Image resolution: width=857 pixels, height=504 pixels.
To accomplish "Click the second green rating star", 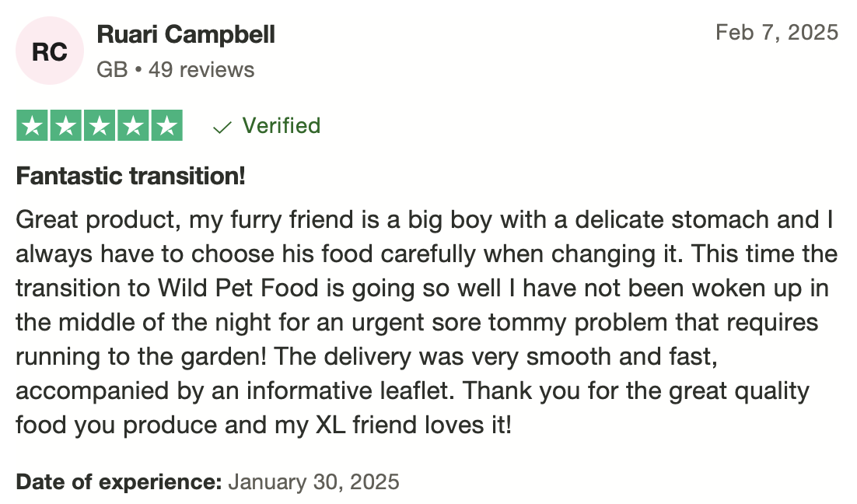I will (65, 126).
